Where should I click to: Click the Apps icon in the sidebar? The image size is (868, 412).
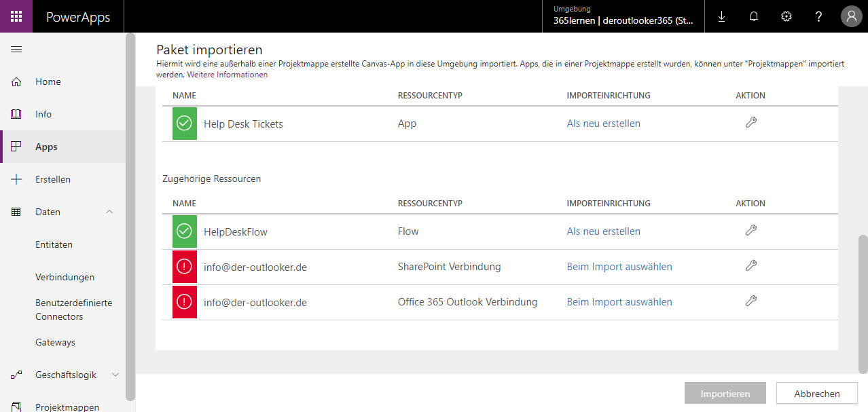click(17, 147)
